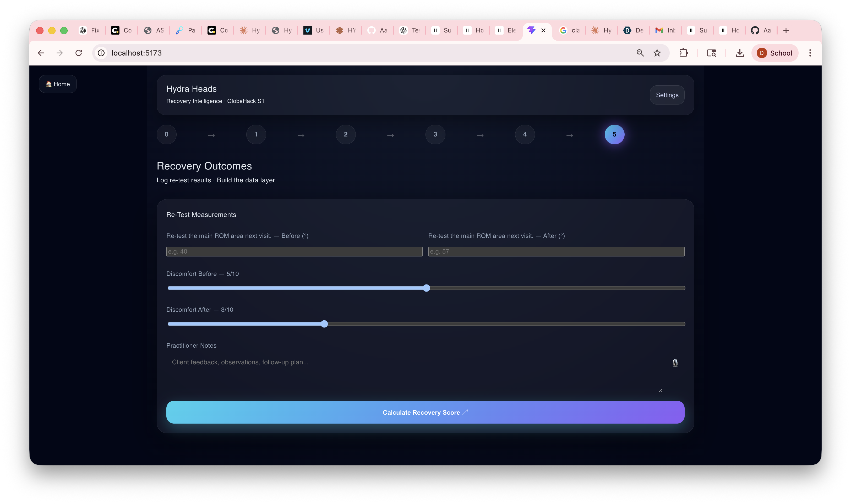Viewport: 851px width, 504px height.
Task: Go to step 0 in stepper
Action: tap(166, 134)
